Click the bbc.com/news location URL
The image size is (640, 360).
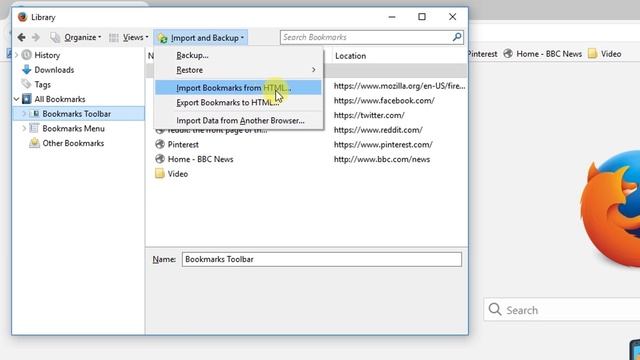pyautogui.click(x=382, y=160)
